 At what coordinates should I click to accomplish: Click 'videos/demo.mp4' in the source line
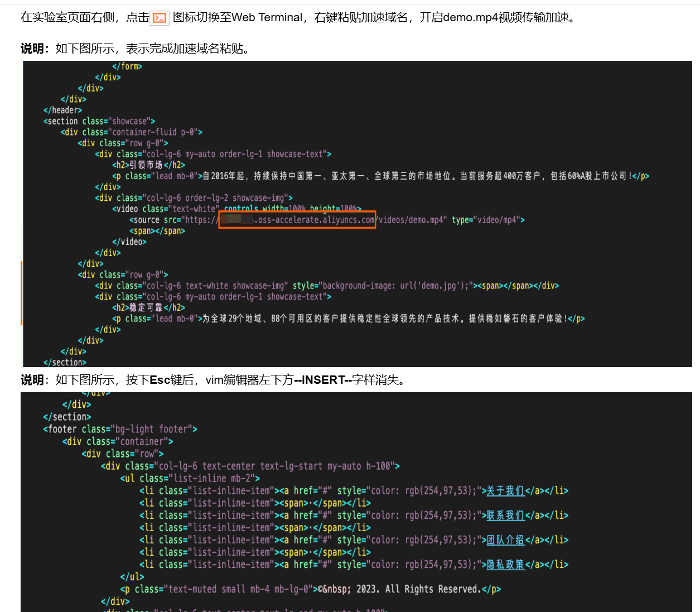click(411, 220)
